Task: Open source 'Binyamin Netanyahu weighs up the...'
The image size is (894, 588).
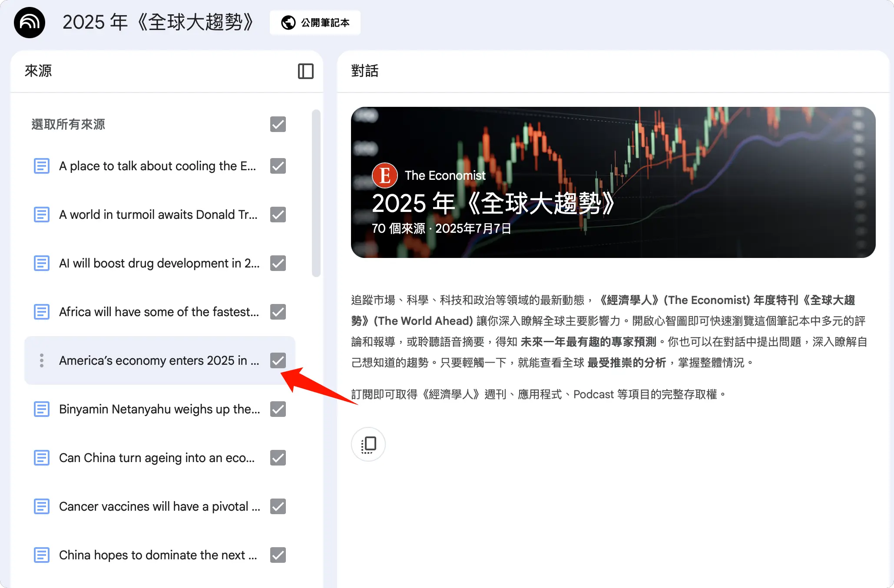Action: tap(159, 409)
